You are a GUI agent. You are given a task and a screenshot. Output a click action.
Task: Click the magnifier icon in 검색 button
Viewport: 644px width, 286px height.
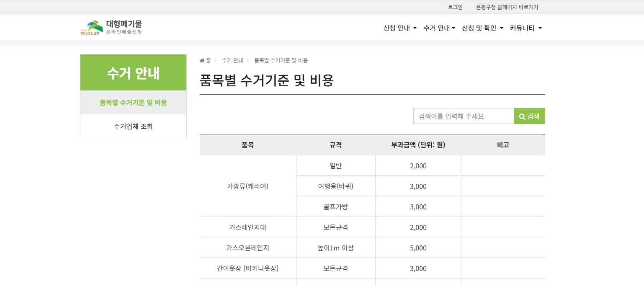[522, 117]
